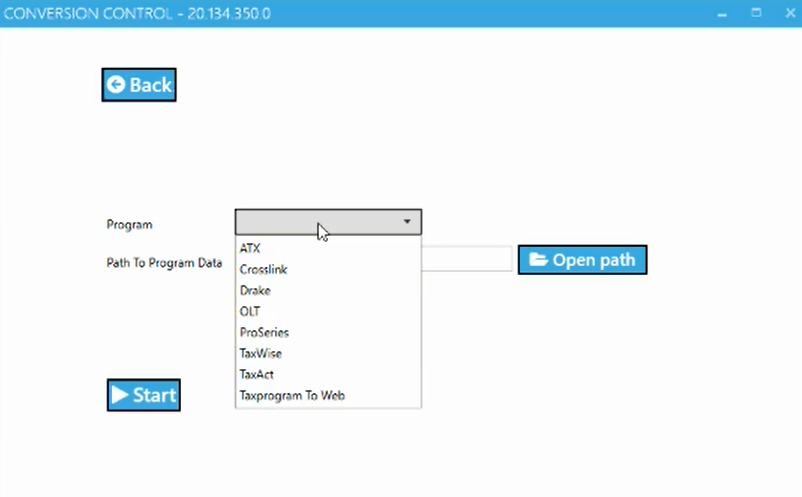
Task: Click the Path To Program Data field
Action: click(466, 260)
